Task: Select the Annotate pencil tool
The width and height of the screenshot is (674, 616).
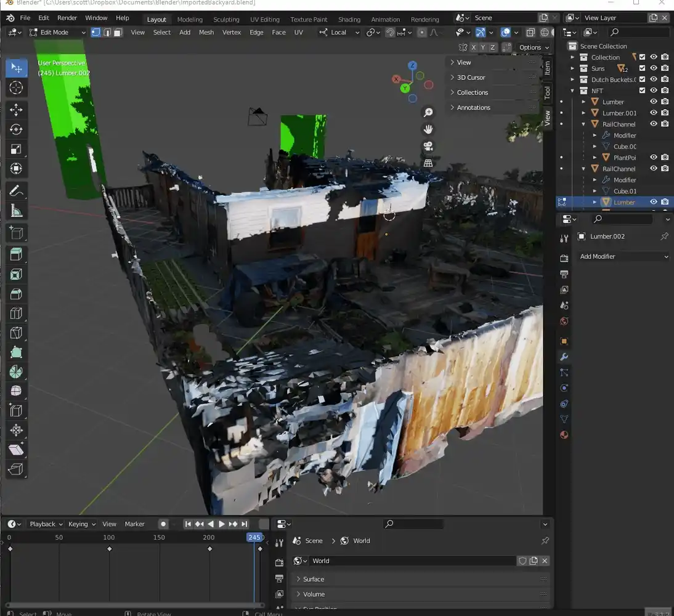Action: click(17, 191)
